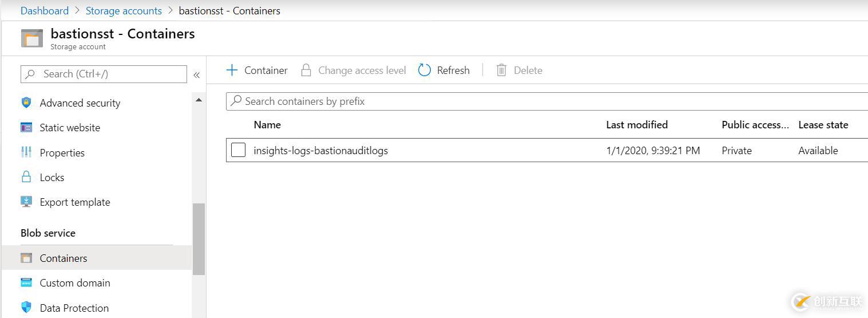The width and height of the screenshot is (868, 318).
Task: Open container insights-logs-bastionauditlogs
Action: tap(321, 151)
